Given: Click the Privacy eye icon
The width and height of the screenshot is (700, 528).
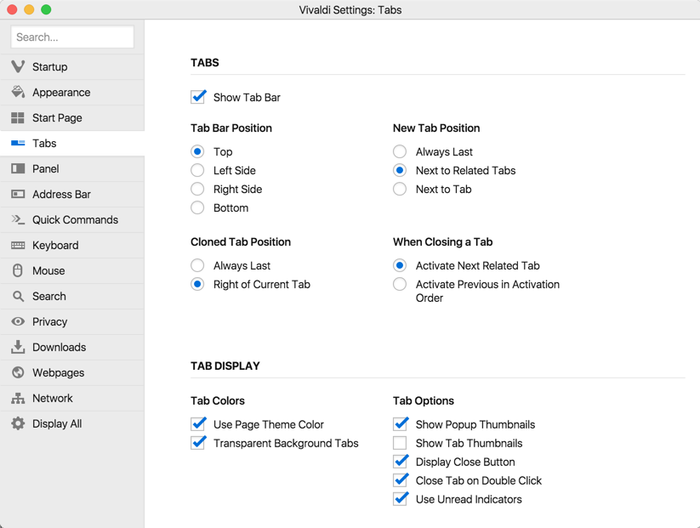Looking at the screenshot, I should [x=18, y=322].
